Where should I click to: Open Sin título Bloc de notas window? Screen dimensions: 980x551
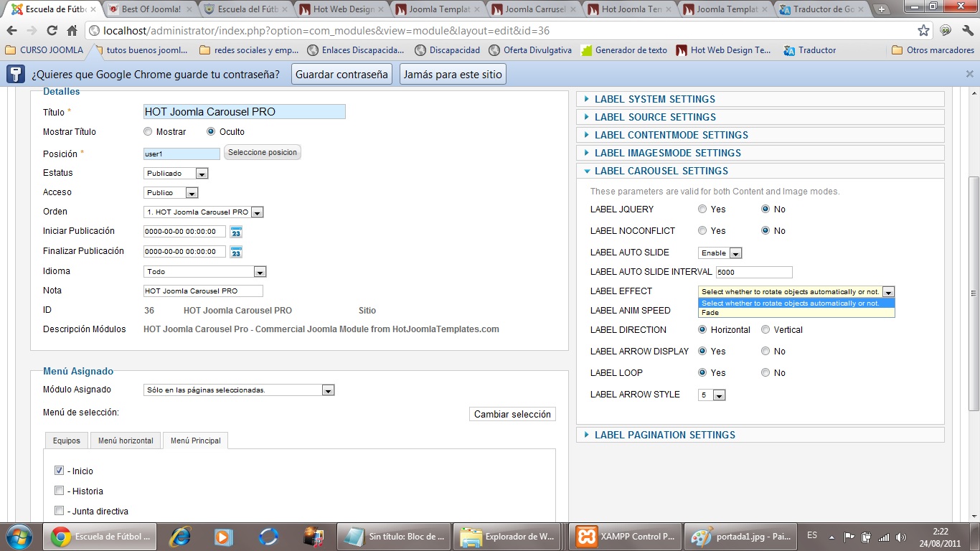pos(395,536)
